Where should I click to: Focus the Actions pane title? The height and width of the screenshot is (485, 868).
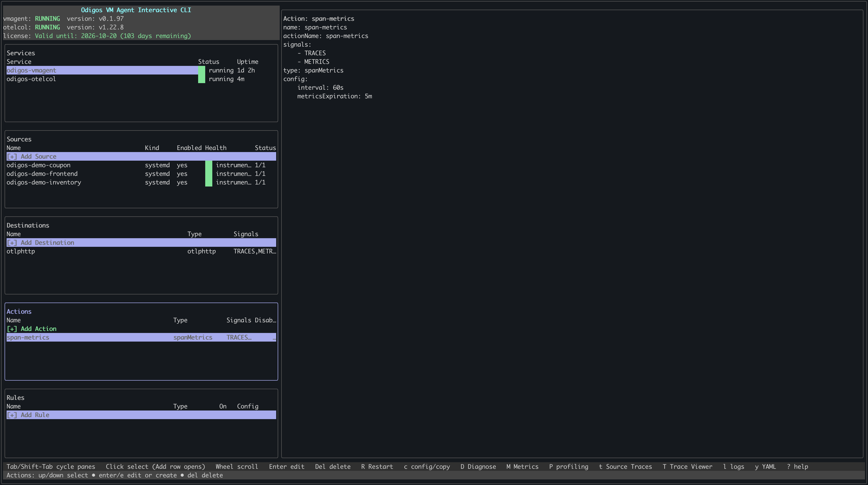click(19, 311)
